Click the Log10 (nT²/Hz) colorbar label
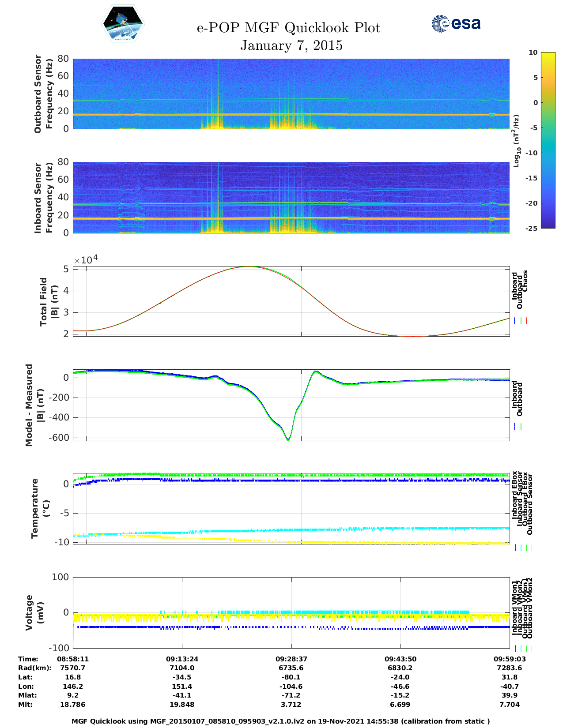 516,141
